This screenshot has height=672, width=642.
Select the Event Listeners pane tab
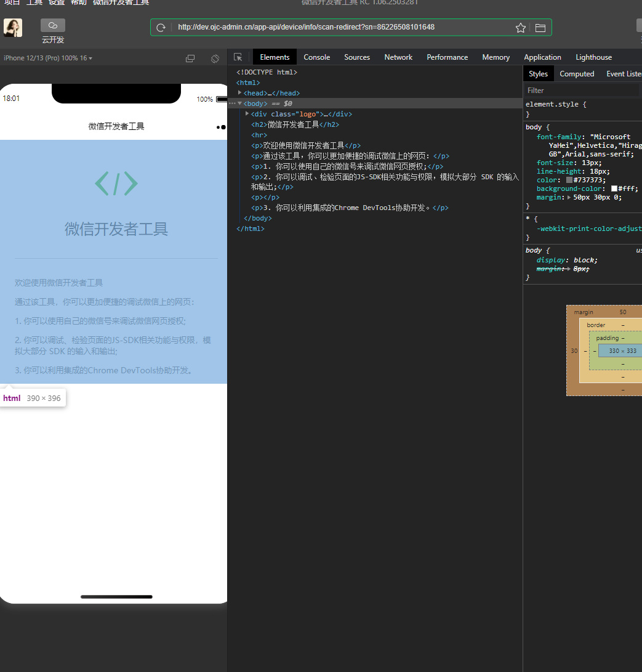[x=624, y=74]
